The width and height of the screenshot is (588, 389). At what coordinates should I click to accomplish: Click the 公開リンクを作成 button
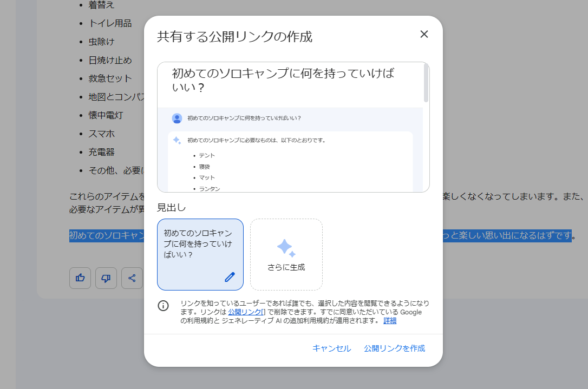395,348
